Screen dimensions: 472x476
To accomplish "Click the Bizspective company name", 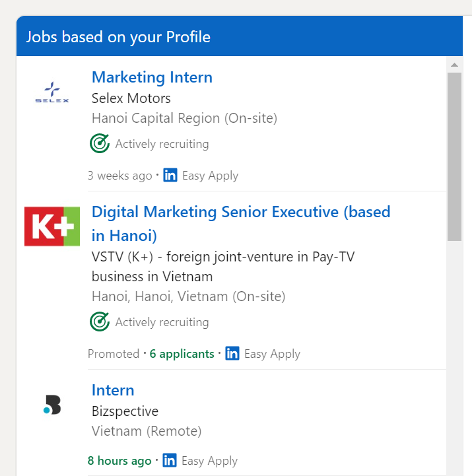I will tap(125, 411).
